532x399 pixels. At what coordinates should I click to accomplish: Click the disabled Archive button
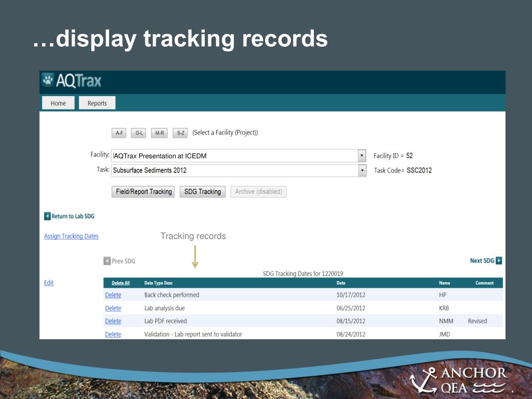259,192
